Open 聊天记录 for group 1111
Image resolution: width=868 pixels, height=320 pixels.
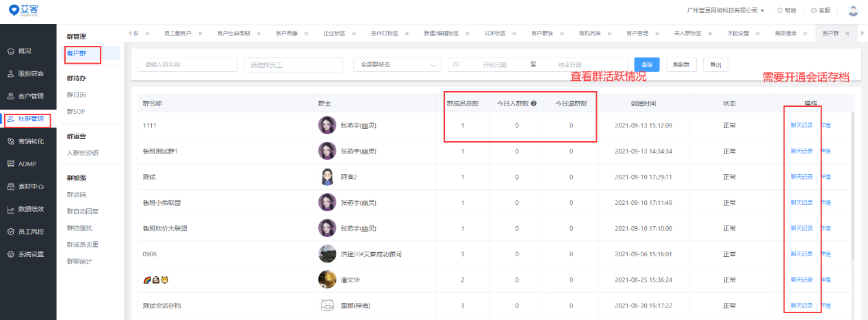(x=801, y=125)
